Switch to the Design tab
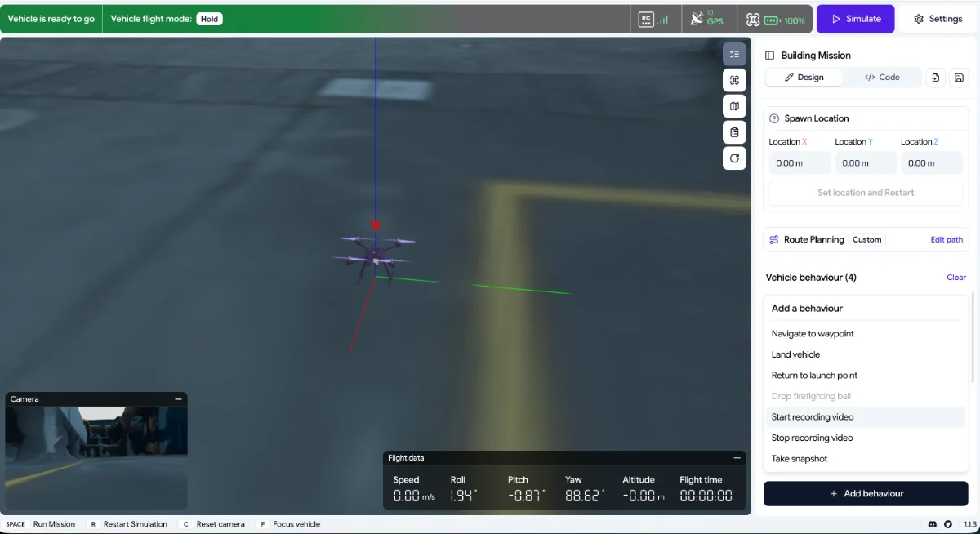The width and height of the screenshot is (980, 534). [x=804, y=78]
